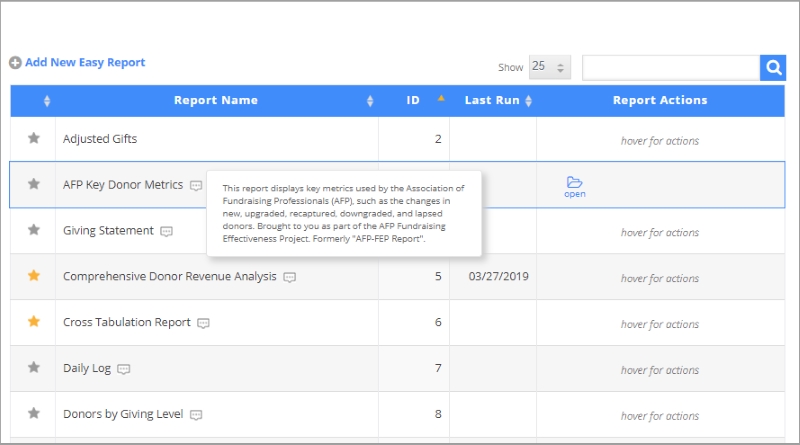This screenshot has width=800, height=445.
Task: Click comment icon beside Donors by Giving Level
Action: click(196, 415)
